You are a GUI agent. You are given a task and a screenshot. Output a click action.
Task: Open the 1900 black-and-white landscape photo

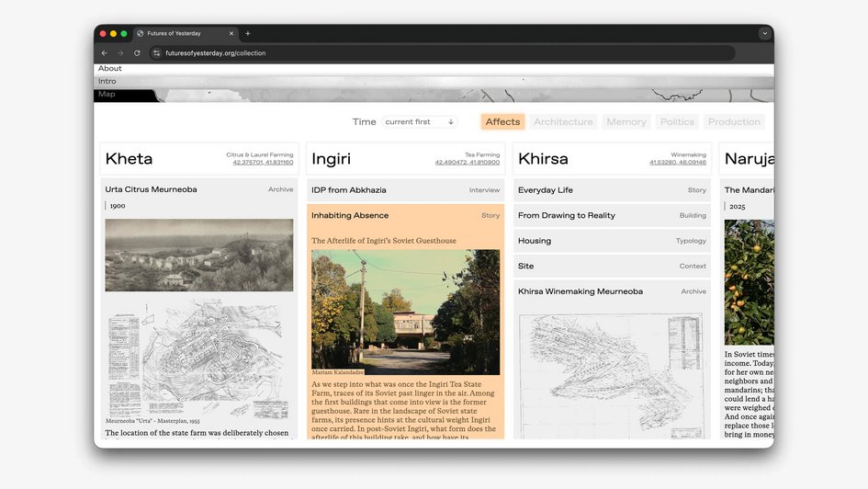point(199,256)
